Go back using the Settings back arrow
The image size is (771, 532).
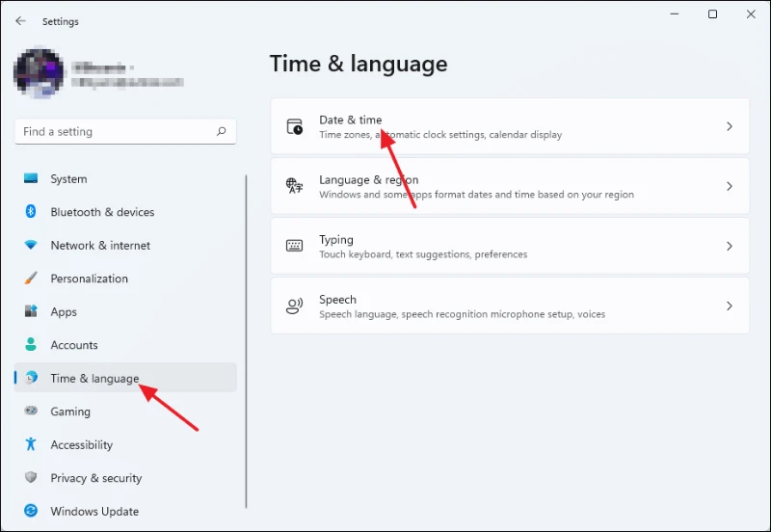pyautogui.click(x=20, y=21)
